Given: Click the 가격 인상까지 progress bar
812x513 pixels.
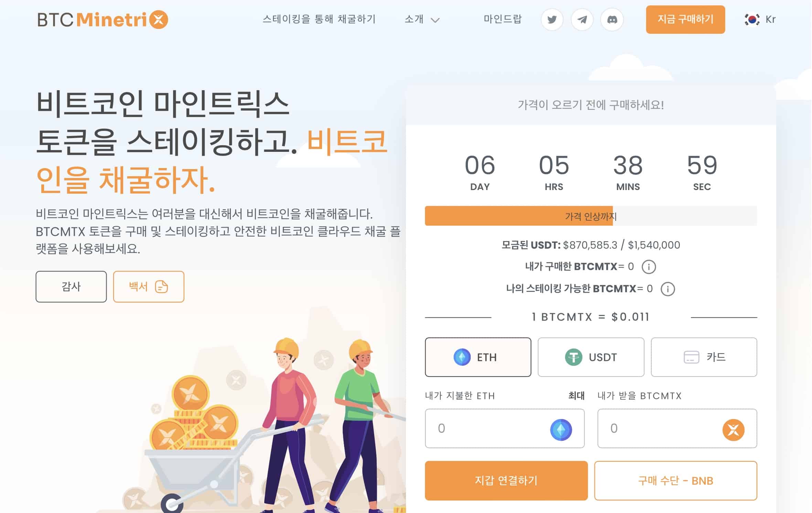Looking at the screenshot, I should point(591,216).
